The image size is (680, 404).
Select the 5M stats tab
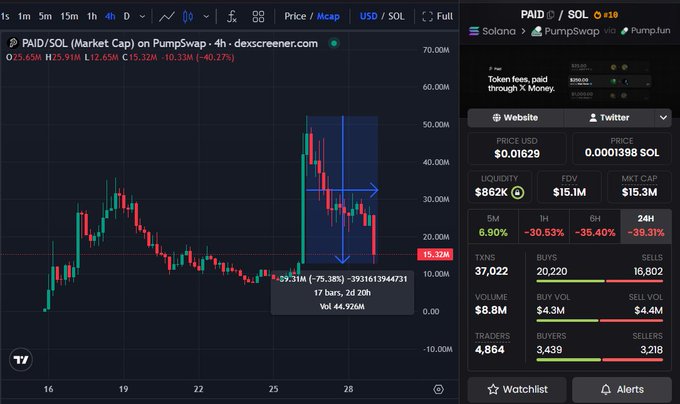(493, 226)
